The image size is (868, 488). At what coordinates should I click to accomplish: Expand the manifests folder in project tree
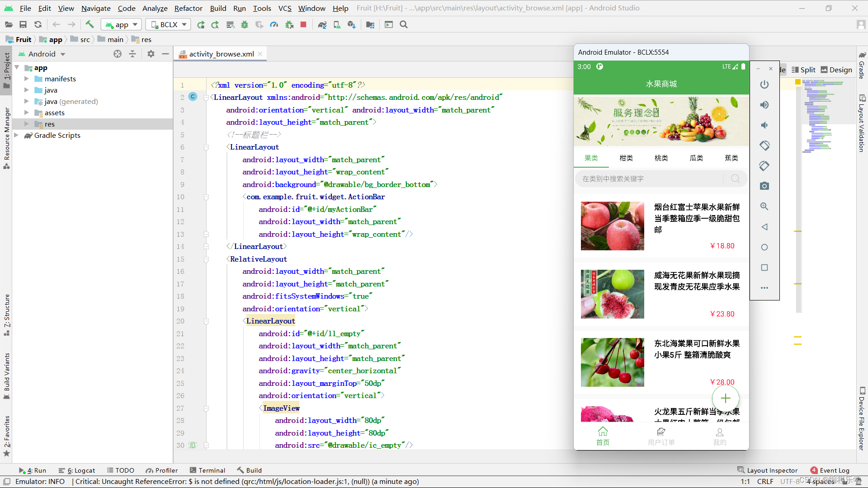(x=26, y=79)
